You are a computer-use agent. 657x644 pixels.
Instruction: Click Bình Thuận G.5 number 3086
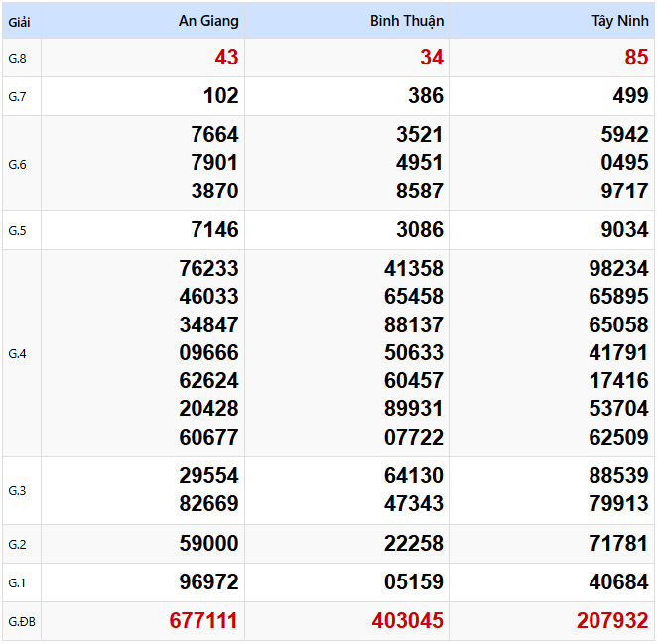point(420,229)
